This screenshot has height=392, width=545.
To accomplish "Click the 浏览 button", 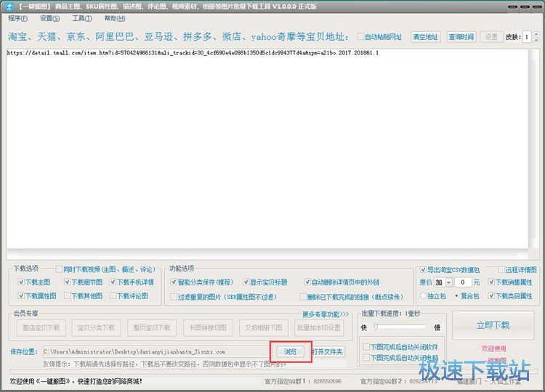I will coord(290,352).
